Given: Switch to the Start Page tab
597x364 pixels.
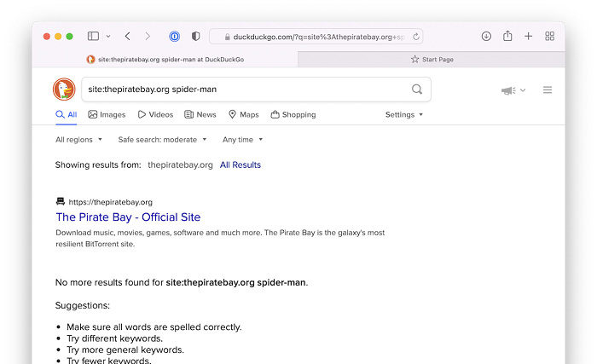Looking at the screenshot, I should tap(432, 60).
